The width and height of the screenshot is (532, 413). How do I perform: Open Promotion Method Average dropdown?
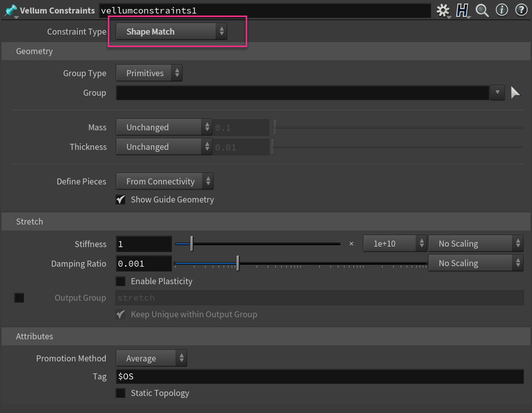click(x=151, y=358)
